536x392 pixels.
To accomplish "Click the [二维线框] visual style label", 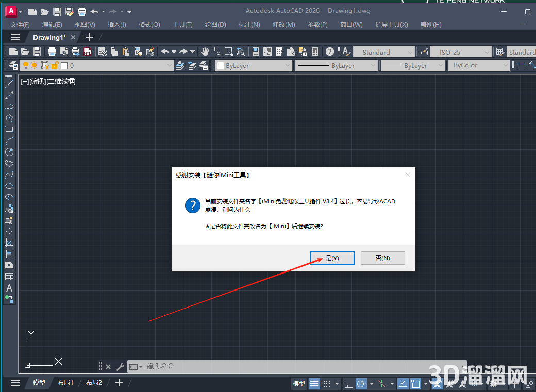I will tap(61, 82).
